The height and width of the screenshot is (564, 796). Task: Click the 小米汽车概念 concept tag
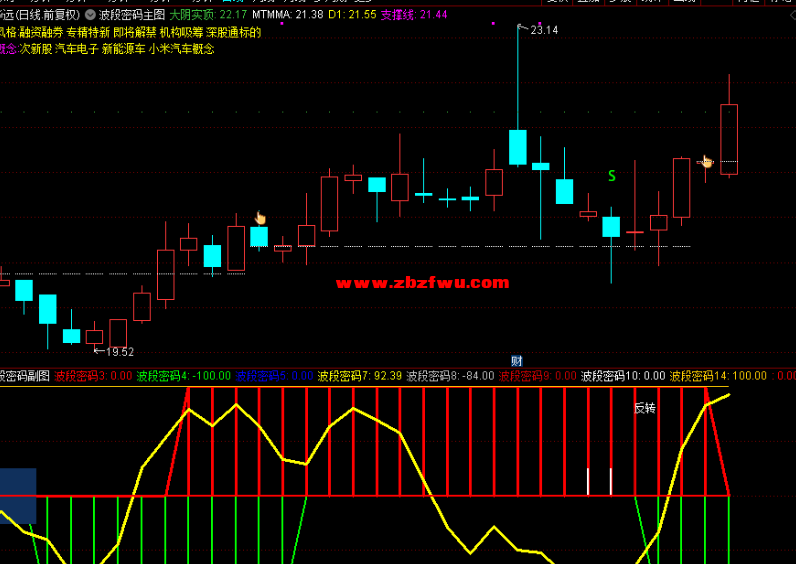[x=182, y=49]
